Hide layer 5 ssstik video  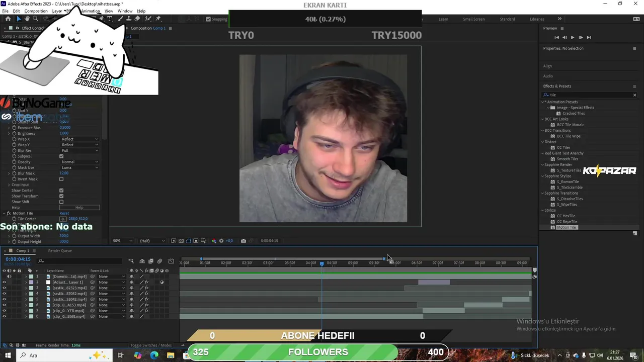pos(4,300)
